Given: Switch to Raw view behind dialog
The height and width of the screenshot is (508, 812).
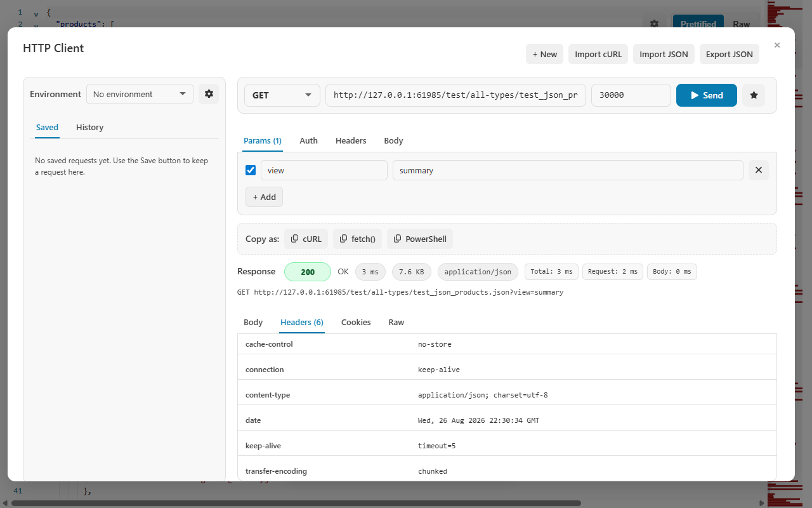Looking at the screenshot, I should click(x=742, y=24).
